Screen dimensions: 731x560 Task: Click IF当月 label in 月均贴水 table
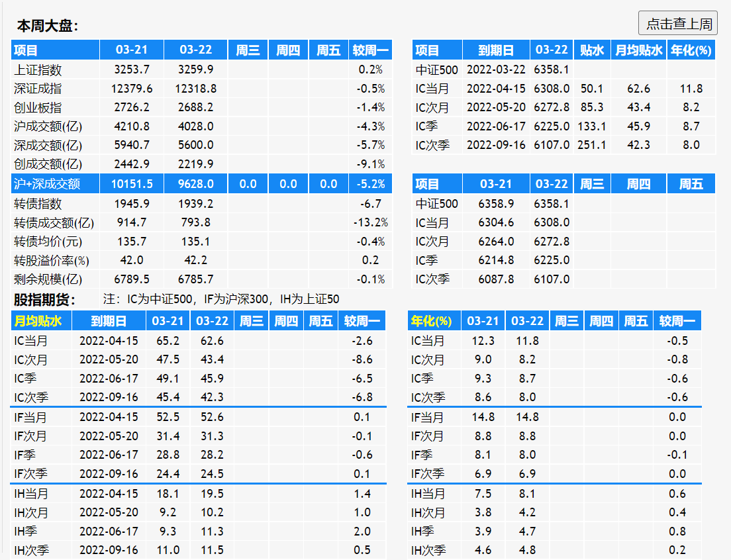[30, 417]
